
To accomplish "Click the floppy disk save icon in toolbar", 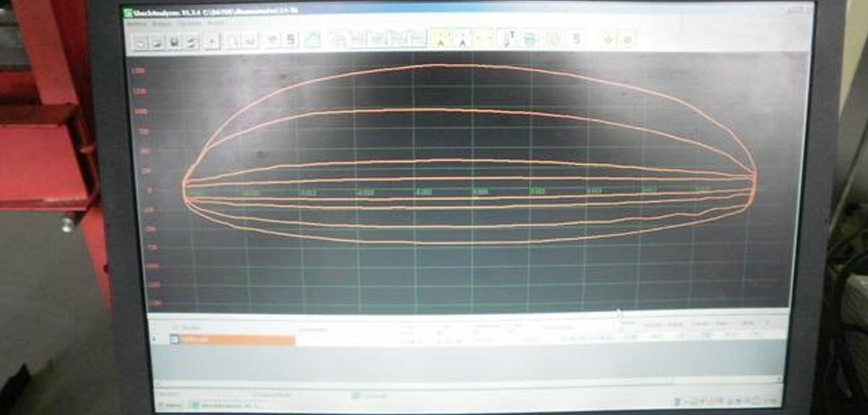I will 174,42.
